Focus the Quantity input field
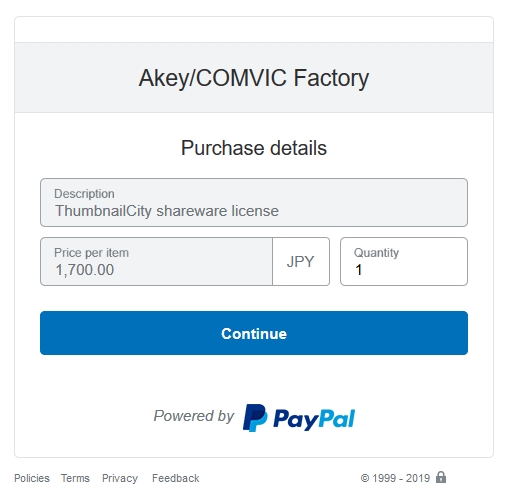The width and height of the screenshot is (509, 497). [404, 262]
